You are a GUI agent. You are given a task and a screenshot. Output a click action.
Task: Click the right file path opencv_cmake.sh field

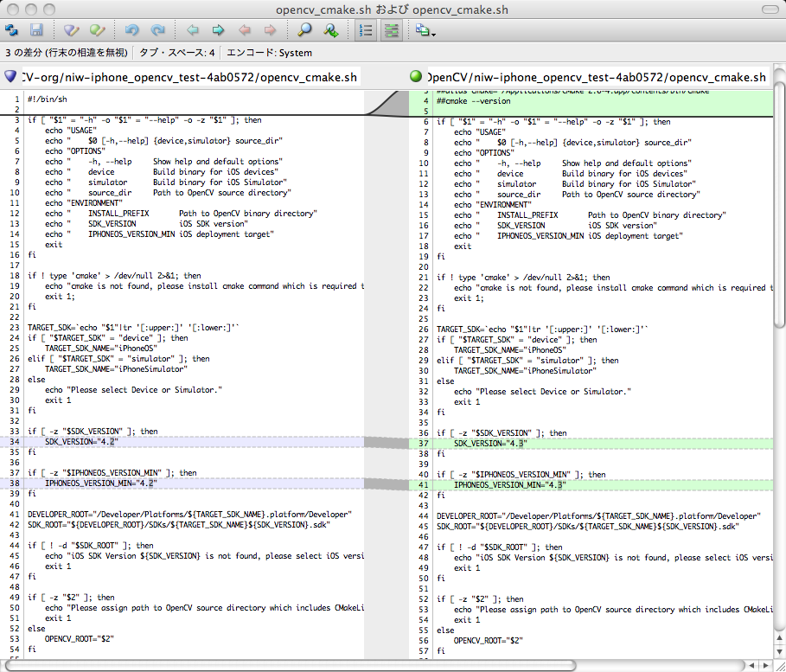[x=597, y=77]
